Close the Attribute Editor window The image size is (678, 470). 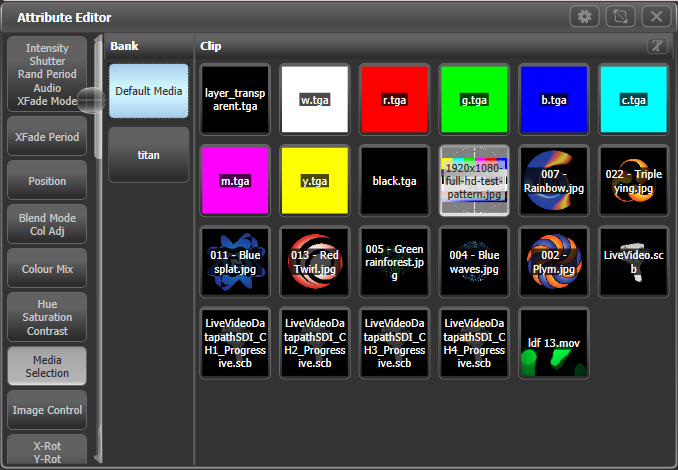656,17
